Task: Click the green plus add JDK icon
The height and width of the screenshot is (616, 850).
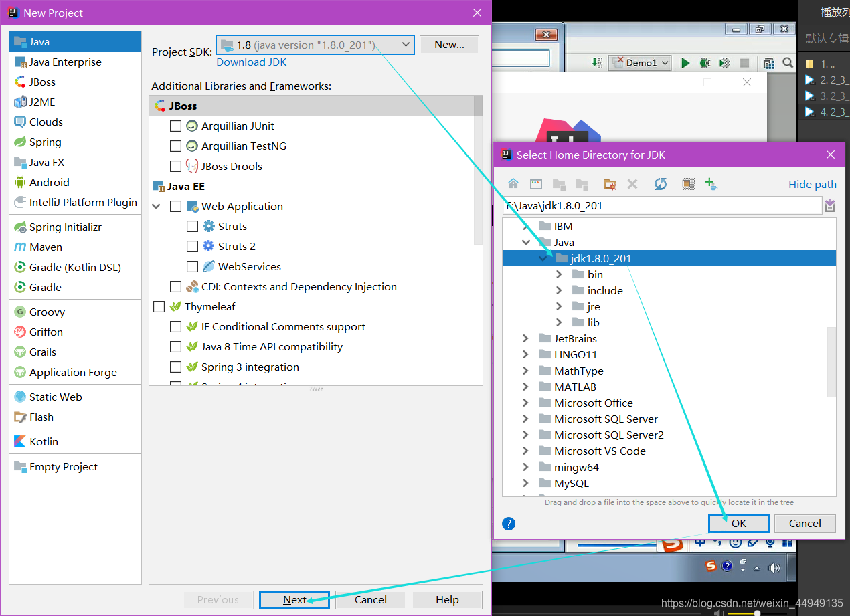Action: [x=711, y=184]
